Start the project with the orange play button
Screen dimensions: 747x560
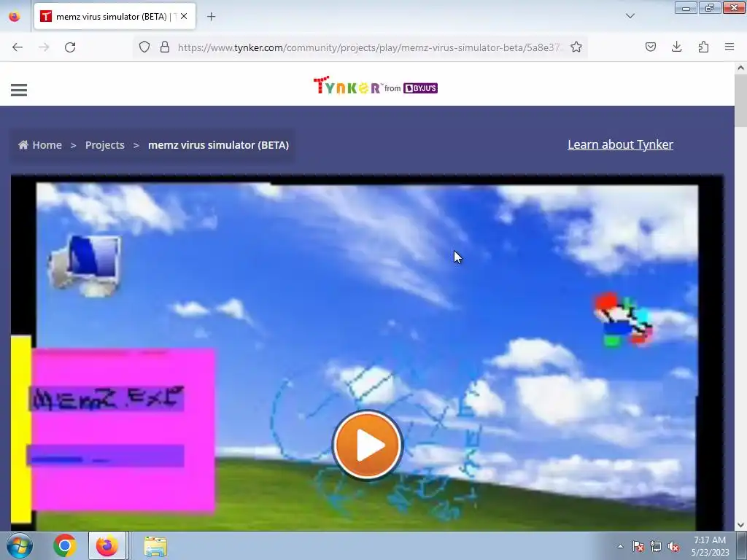pyautogui.click(x=368, y=446)
